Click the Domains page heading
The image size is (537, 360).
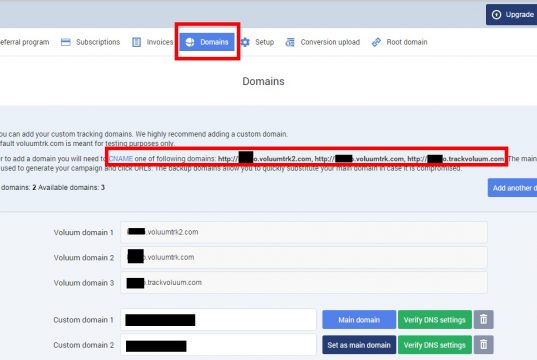pyautogui.click(x=263, y=81)
